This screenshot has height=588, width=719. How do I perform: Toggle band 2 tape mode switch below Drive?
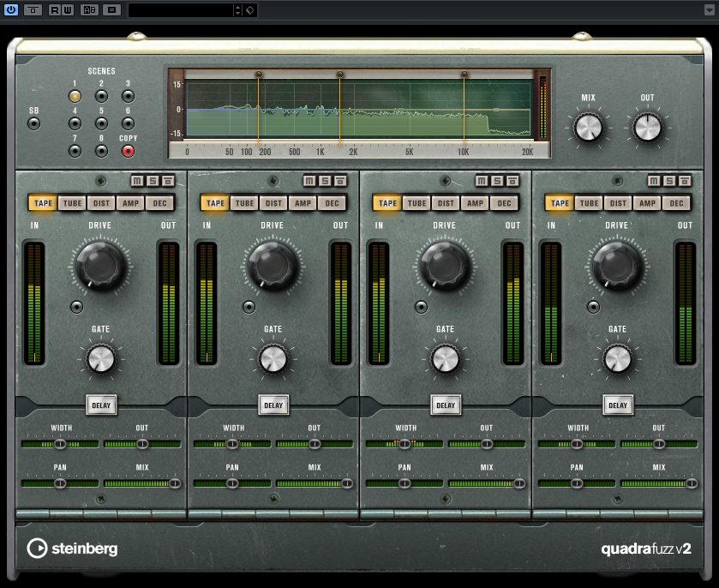249,307
